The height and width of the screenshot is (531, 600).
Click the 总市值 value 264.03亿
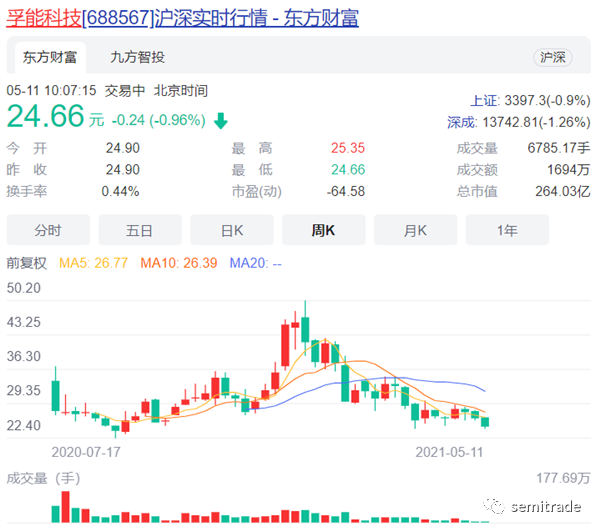(x=562, y=191)
